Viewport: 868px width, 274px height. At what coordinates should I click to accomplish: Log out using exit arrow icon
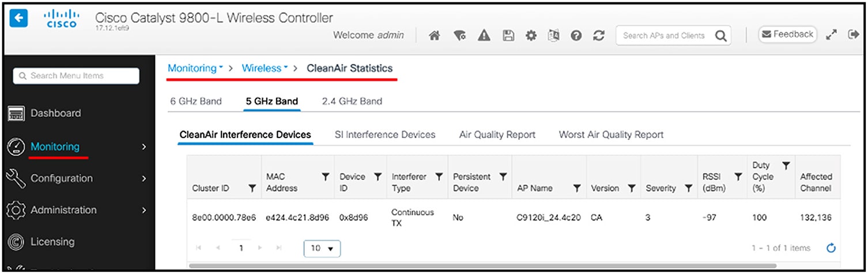(854, 35)
